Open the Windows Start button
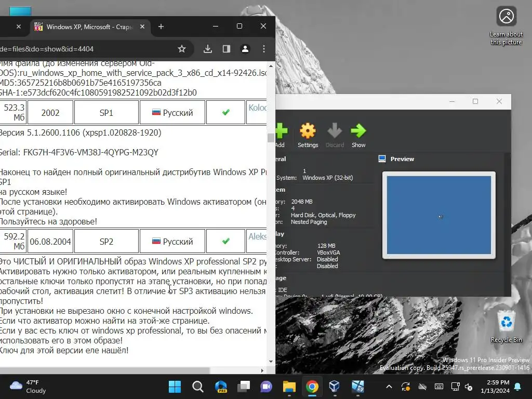This screenshot has width=532, height=399. [x=175, y=387]
